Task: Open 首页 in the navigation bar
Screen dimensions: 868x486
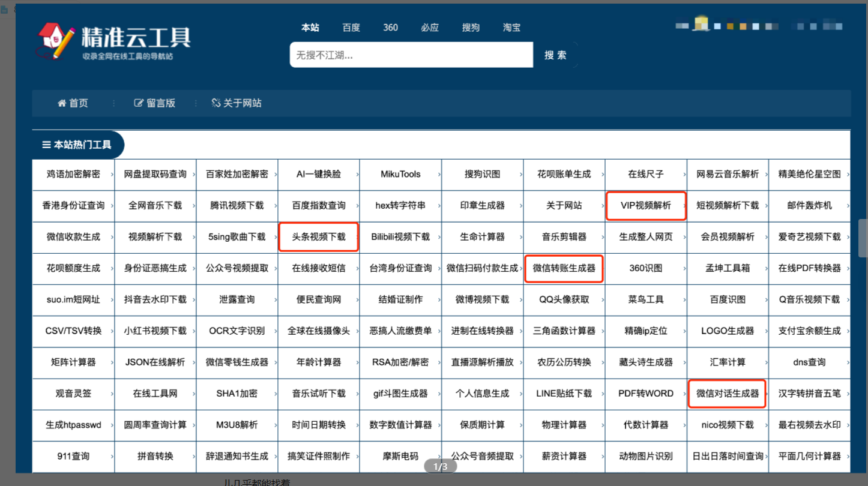Action: (79, 103)
